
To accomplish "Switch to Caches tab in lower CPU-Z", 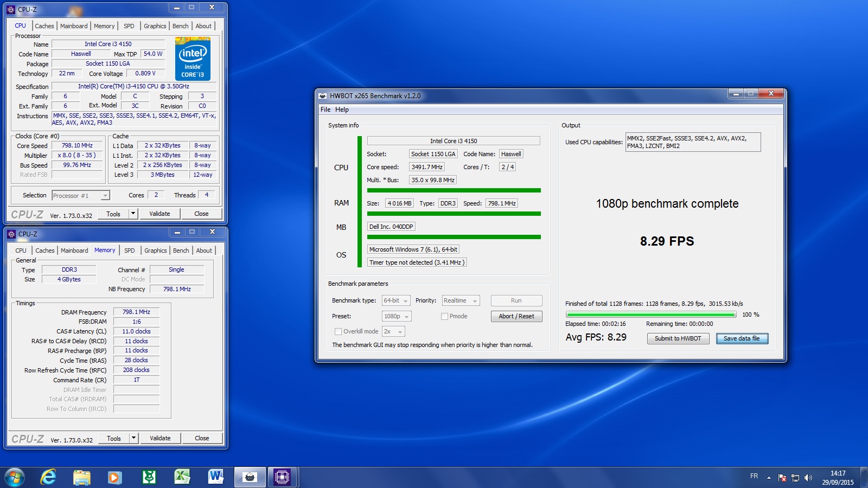I will pos(45,251).
